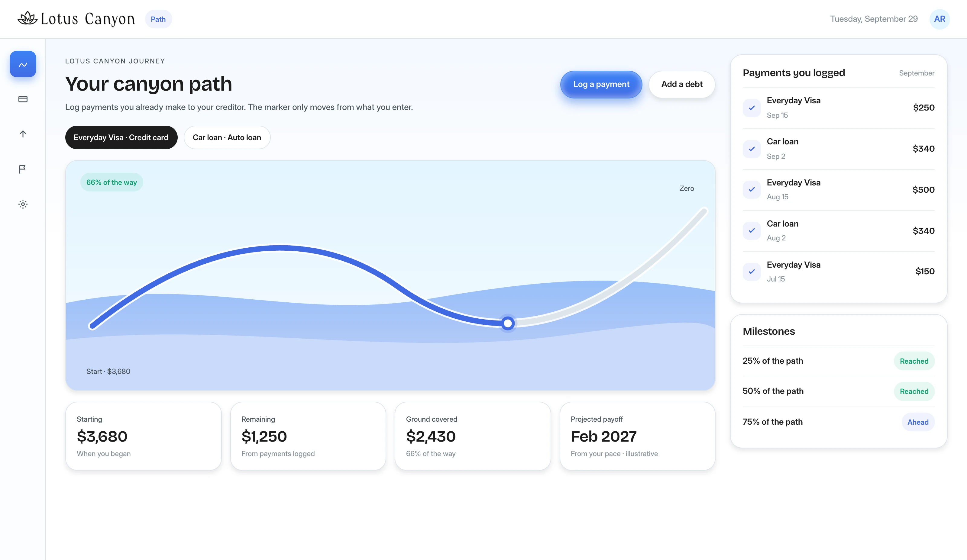Click the $500 Everyday Visa amount
The height and width of the screenshot is (560, 967).
pyautogui.click(x=923, y=190)
